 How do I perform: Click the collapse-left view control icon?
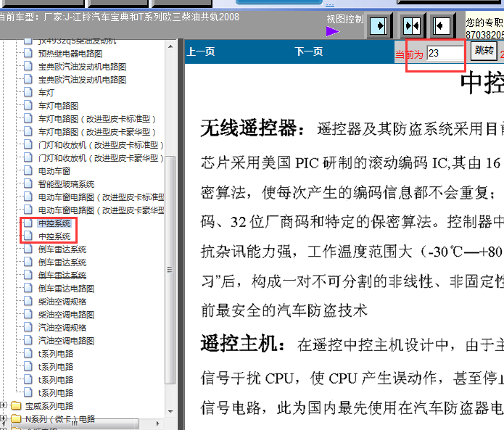click(x=442, y=25)
